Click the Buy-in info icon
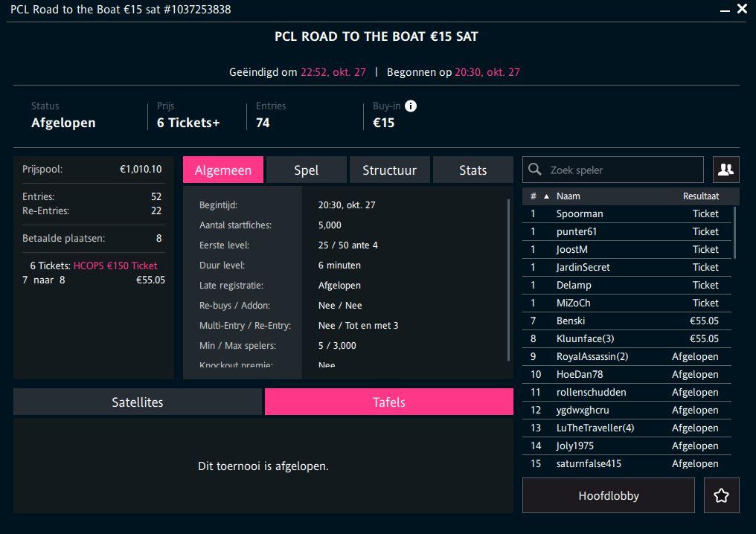Viewport: 756px width, 534px height. pyautogui.click(x=411, y=106)
